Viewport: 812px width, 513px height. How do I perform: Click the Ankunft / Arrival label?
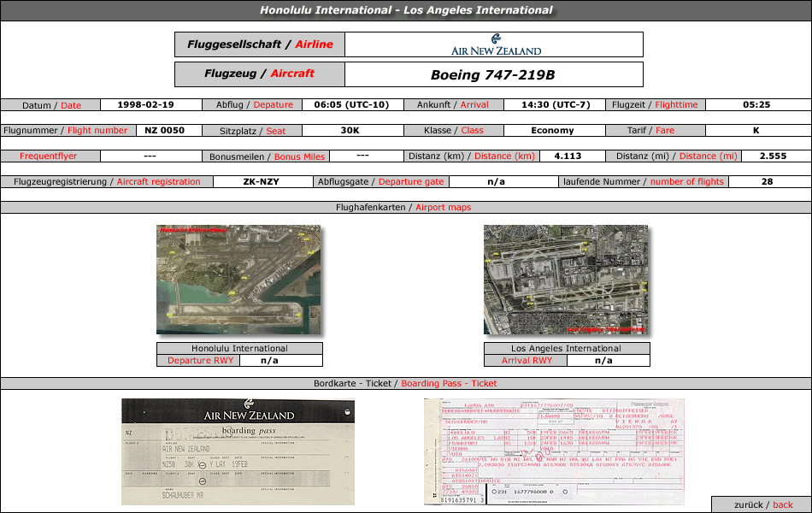(x=454, y=104)
